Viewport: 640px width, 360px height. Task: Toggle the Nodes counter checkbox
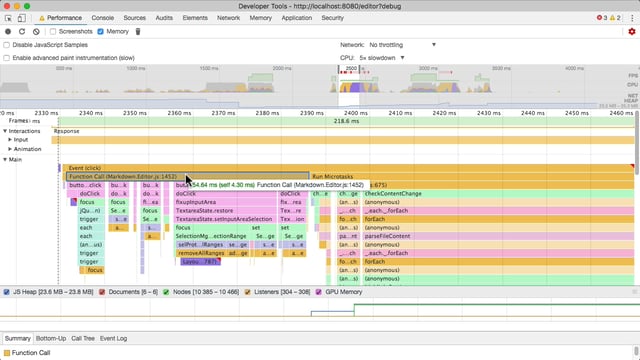(x=166, y=292)
